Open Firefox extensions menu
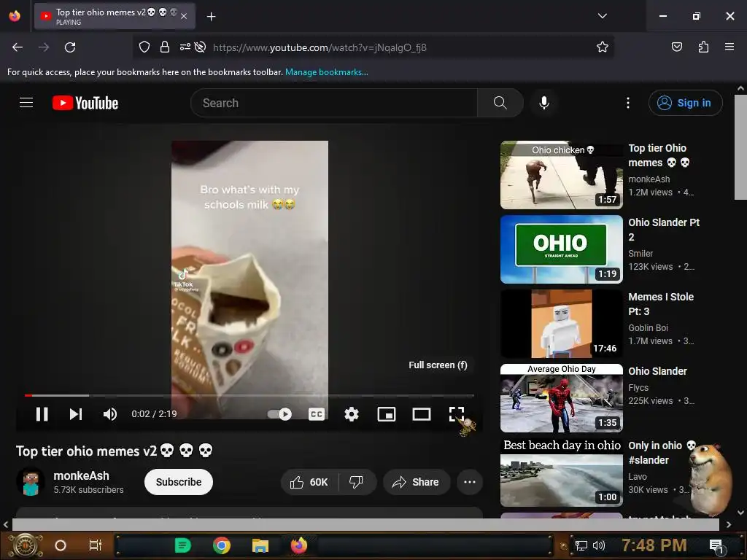 (x=703, y=47)
